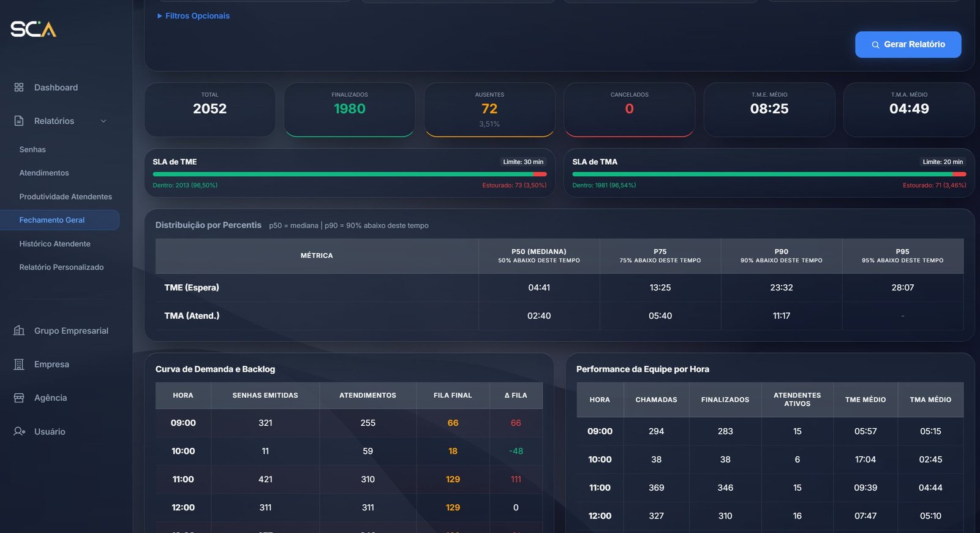Click the SLA de TMA progress bar
This screenshot has width=980, height=533.
[x=769, y=174]
